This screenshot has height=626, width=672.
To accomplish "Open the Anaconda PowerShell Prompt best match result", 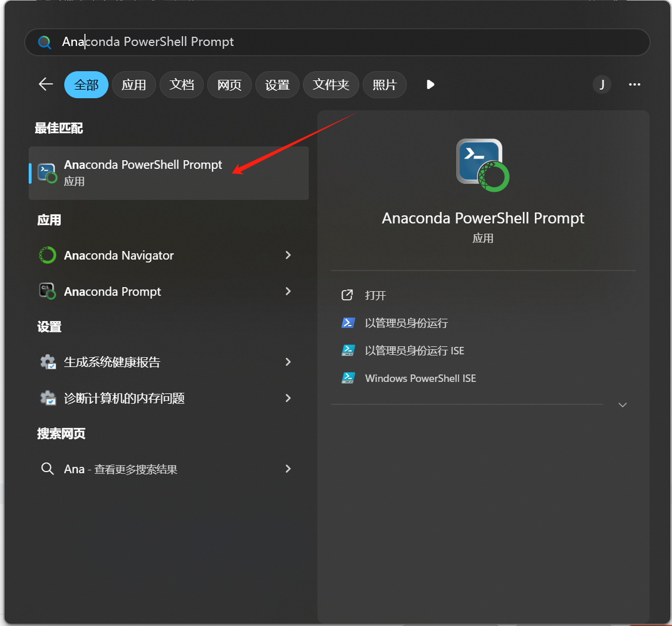I will pos(169,173).
